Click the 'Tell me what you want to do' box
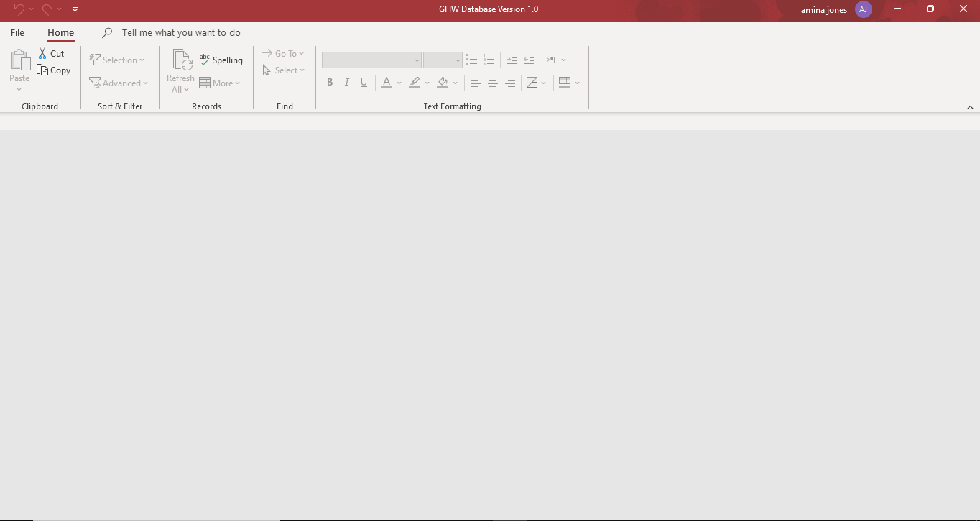 pyautogui.click(x=181, y=33)
